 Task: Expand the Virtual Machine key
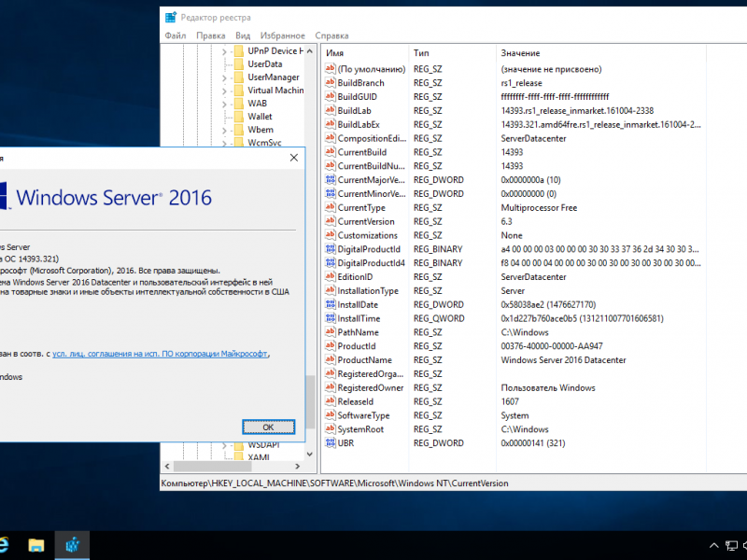224,91
